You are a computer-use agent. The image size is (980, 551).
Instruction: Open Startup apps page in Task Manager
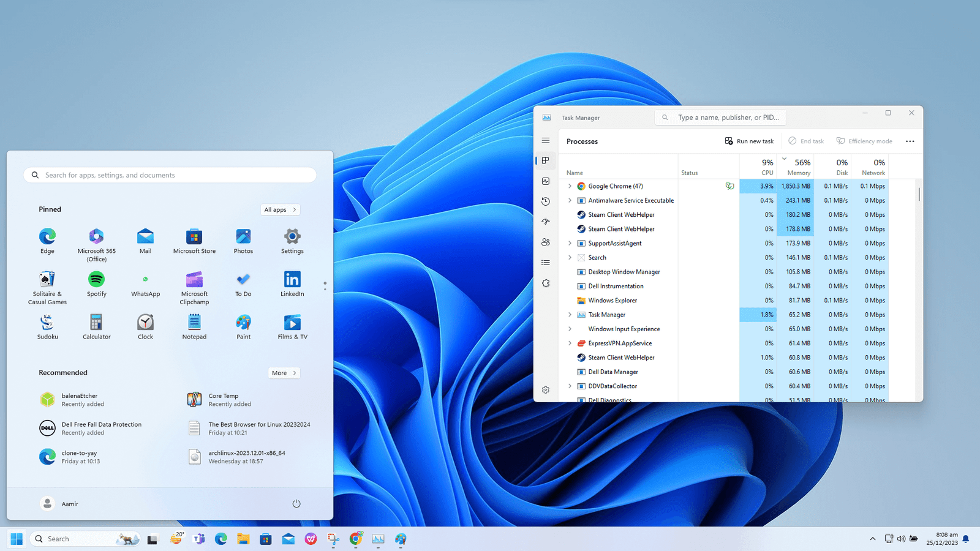[546, 222]
